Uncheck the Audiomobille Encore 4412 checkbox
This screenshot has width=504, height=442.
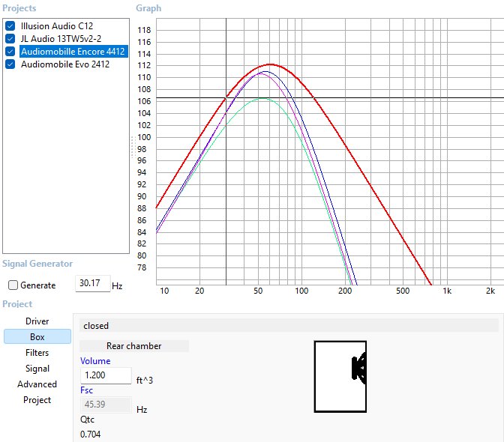tap(10, 52)
